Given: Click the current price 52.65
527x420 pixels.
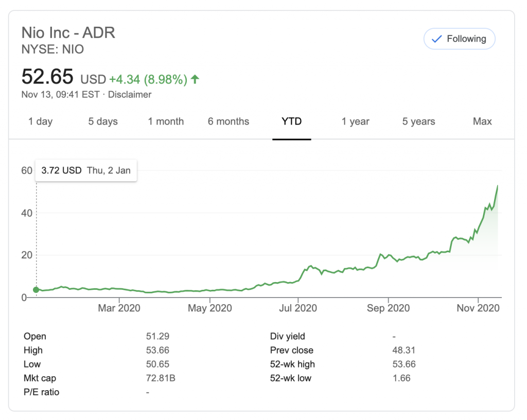Looking at the screenshot, I should pos(46,77).
